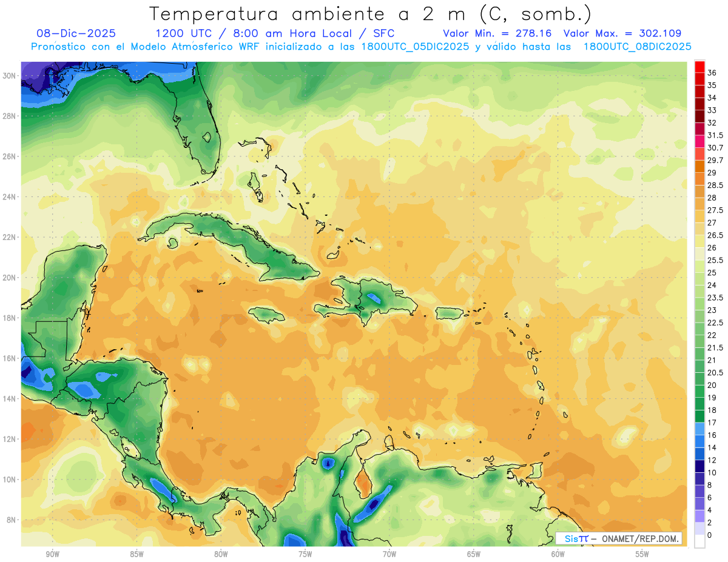This screenshot has height=562, width=728.
Task: Click the 10N latitude axis label
Action: click(9, 480)
